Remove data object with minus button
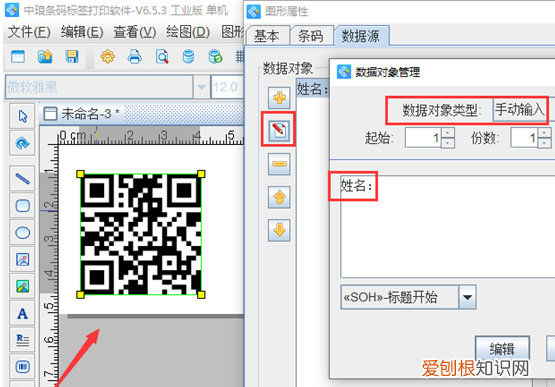Viewport: 555px width, 387px height. pyautogui.click(x=279, y=164)
